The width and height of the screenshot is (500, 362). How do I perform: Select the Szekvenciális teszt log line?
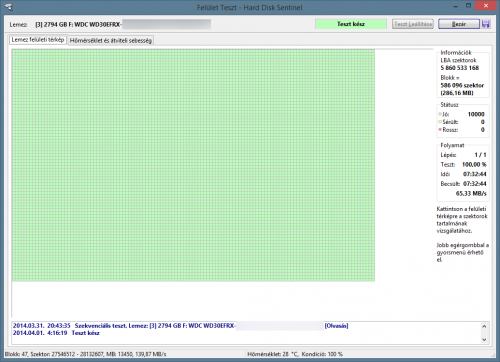[x=181, y=326]
